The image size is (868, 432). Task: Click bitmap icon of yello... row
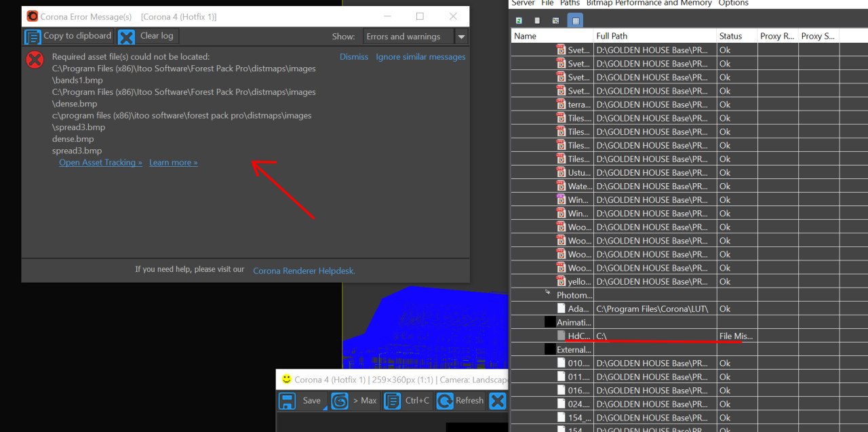(561, 281)
